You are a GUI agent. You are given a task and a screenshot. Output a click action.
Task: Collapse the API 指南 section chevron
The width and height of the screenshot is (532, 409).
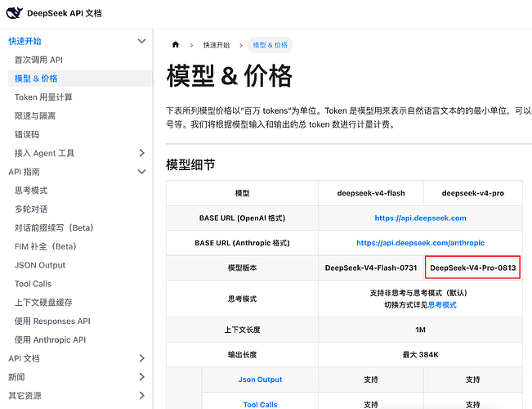[x=142, y=172]
